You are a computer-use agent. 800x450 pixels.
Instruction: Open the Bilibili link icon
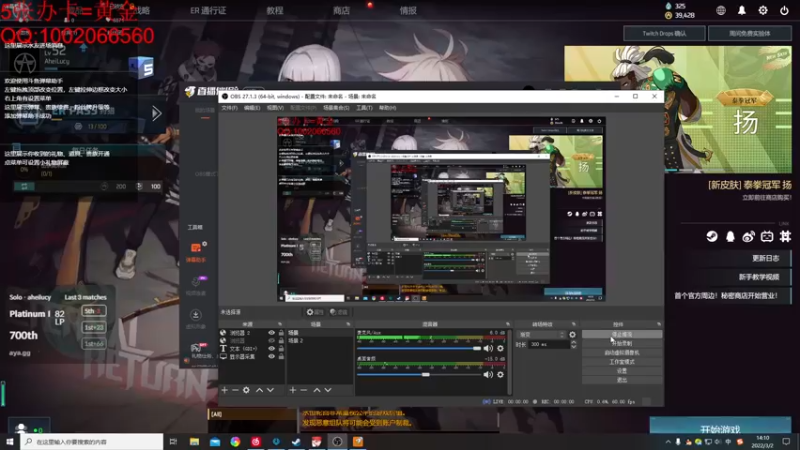(x=767, y=236)
